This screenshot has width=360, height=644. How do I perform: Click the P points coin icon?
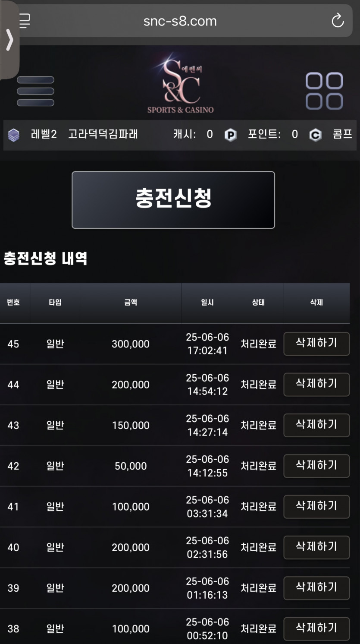pyautogui.click(x=231, y=136)
